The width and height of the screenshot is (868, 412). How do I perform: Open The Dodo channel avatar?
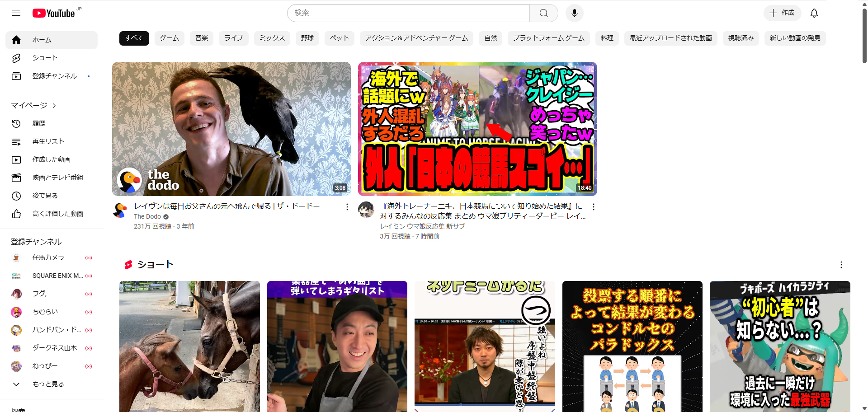point(120,211)
